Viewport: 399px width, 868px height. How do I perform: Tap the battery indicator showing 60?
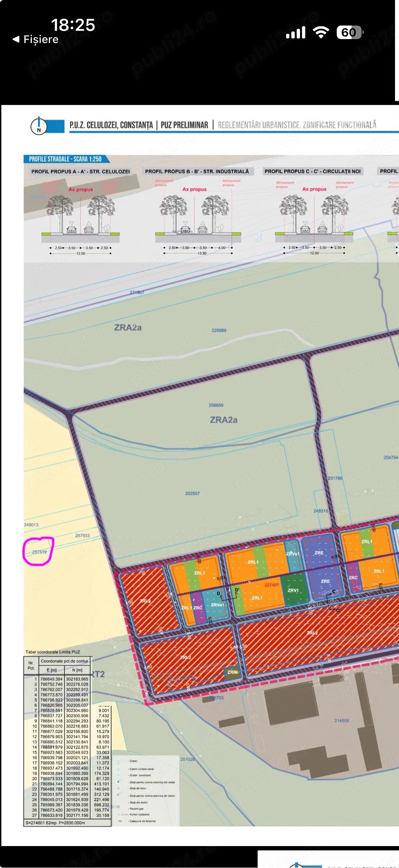[x=350, y=32]
